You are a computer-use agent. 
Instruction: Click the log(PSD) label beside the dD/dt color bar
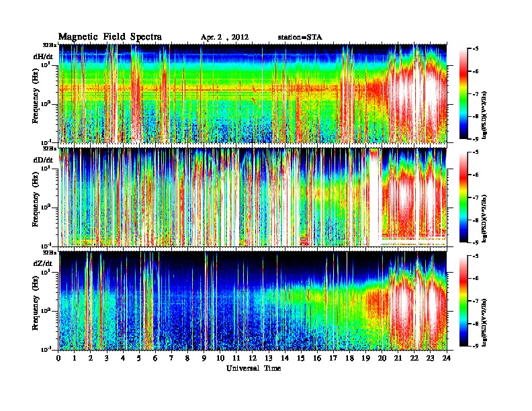coord(485,218)
